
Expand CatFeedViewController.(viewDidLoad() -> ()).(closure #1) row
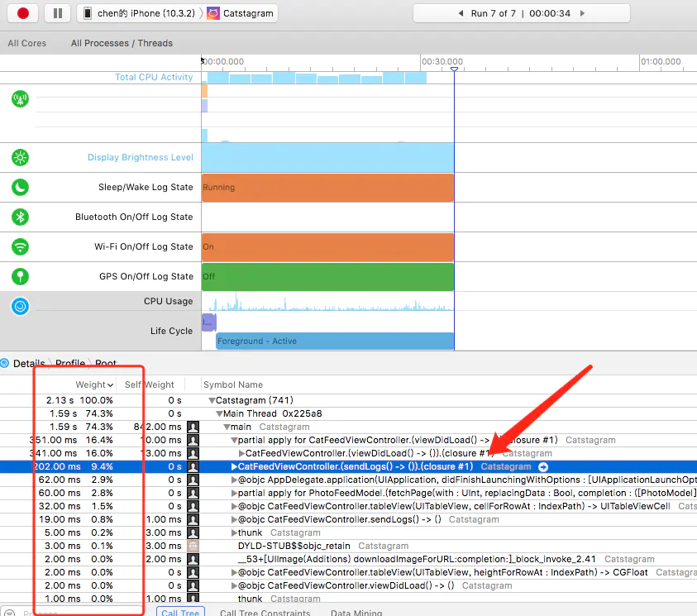[241, 453]
